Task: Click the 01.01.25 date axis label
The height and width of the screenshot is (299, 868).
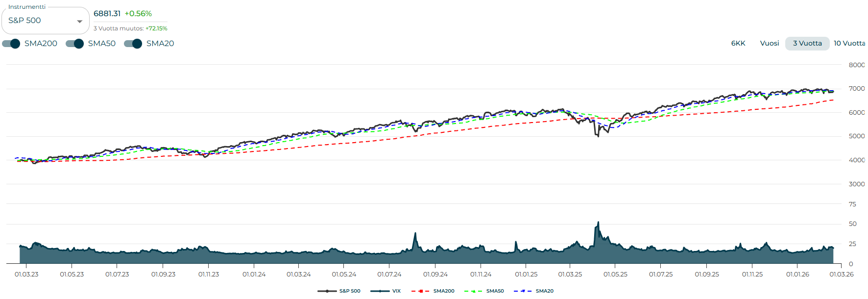Action: pos(526,274)
